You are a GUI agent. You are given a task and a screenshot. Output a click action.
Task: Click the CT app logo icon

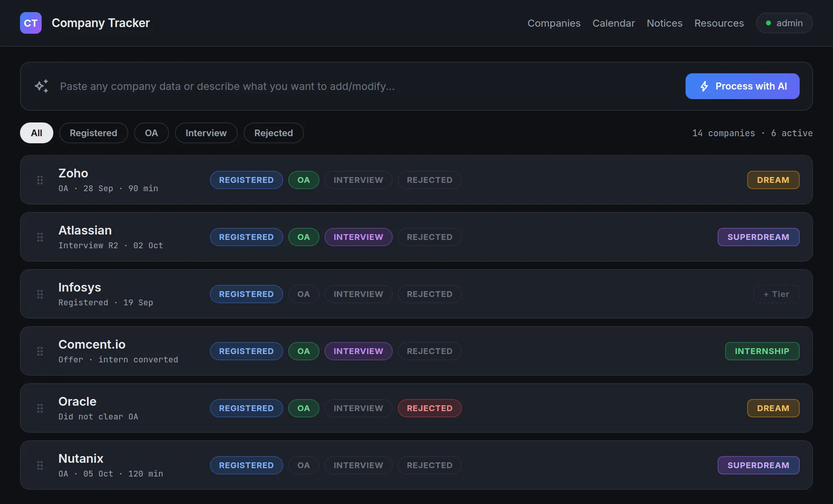[31, 23]
